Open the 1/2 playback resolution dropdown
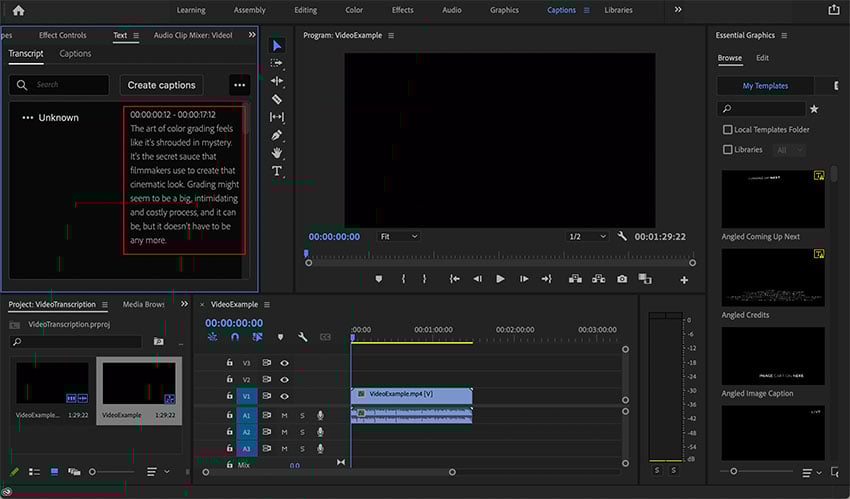This screenshot has height=499, width=850. tap(587, 236)
